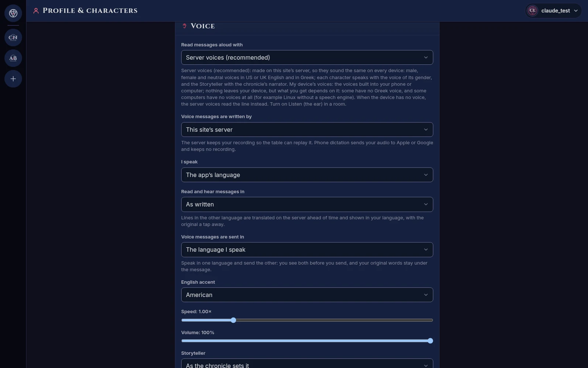Screen dimensions: 588x368
Task: Open the Storyteller voice dropdown
Action: [x=307, y=364]
